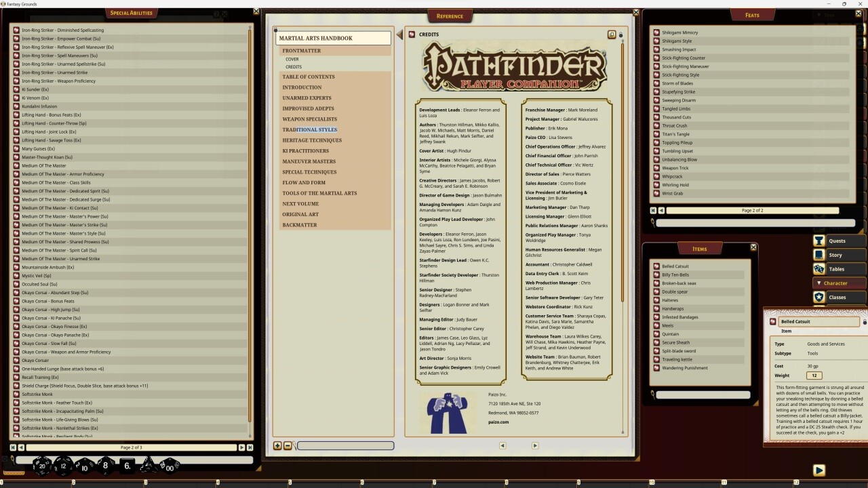The image size is (868, 488).
Task: Switch to the Item tab on Belled Catsuit
Action: pyautogui.click(x=786, y=331)
